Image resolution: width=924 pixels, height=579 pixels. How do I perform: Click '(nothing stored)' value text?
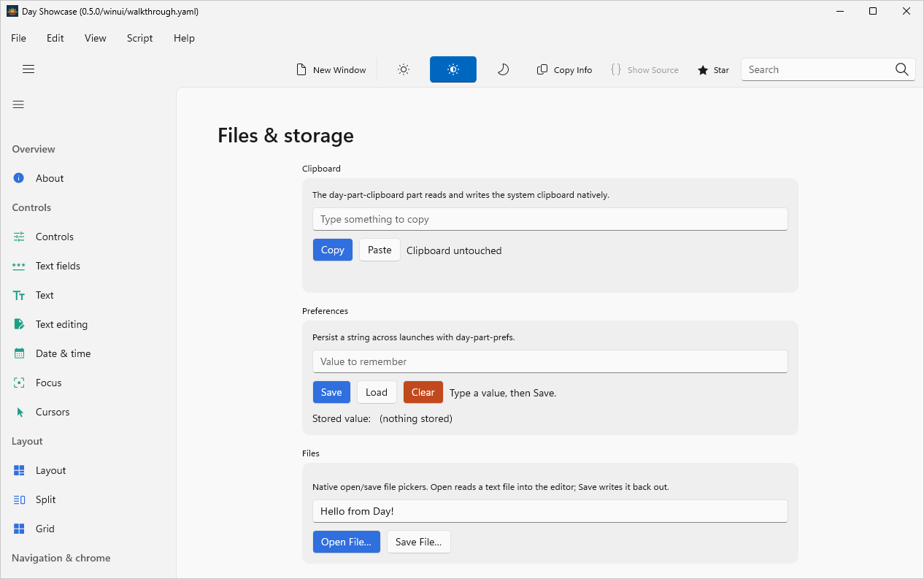click(416, 418)
